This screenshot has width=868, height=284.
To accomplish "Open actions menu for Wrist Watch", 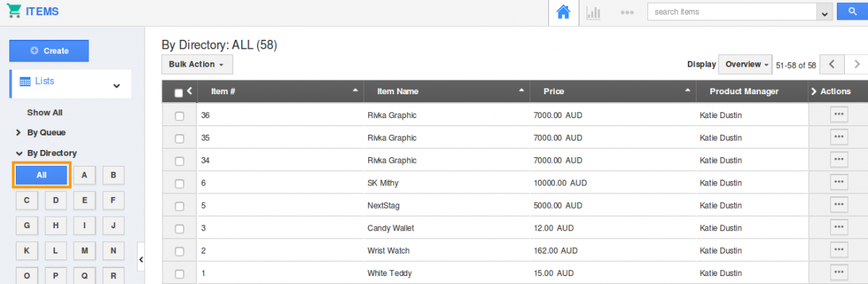I will tap(839, 250).
